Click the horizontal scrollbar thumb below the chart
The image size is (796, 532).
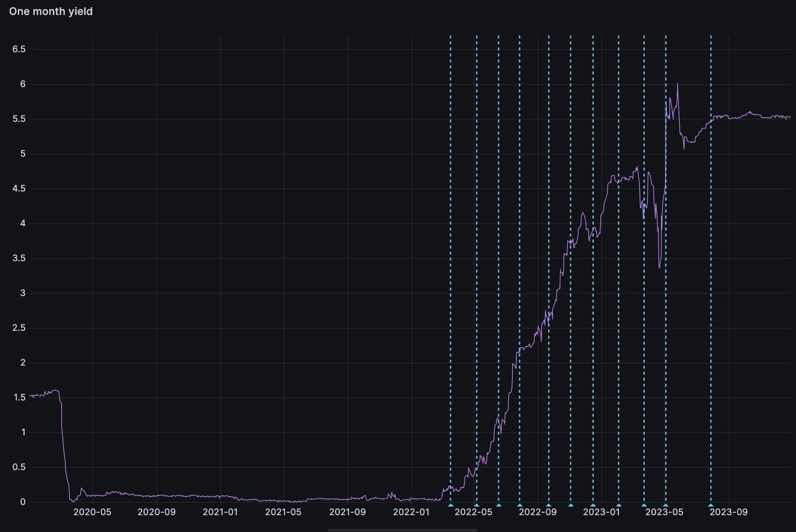pos(403,530)
